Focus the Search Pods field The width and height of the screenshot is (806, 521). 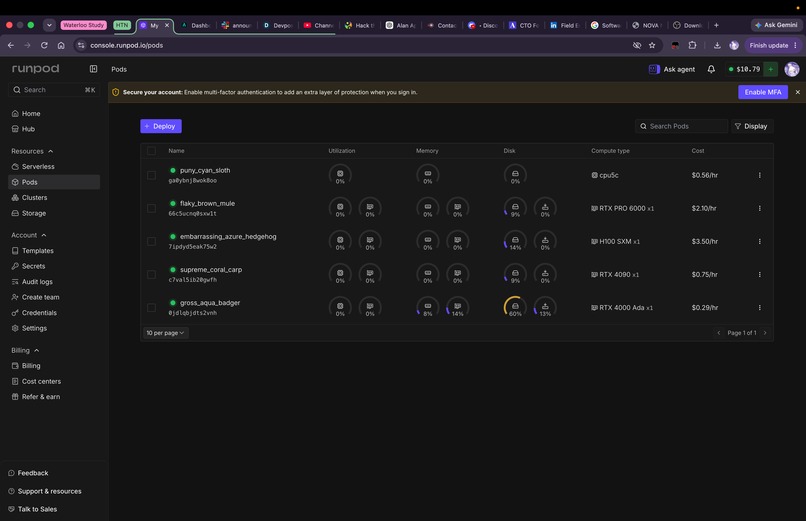click(682, 126)
